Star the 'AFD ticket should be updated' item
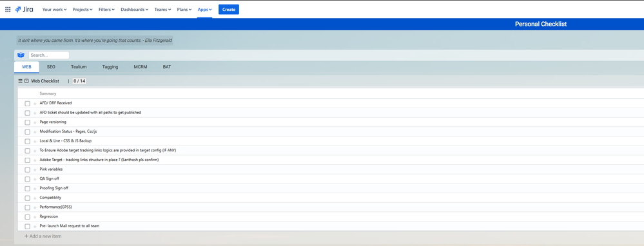The image size is (644, 246). tap(35, 113)
